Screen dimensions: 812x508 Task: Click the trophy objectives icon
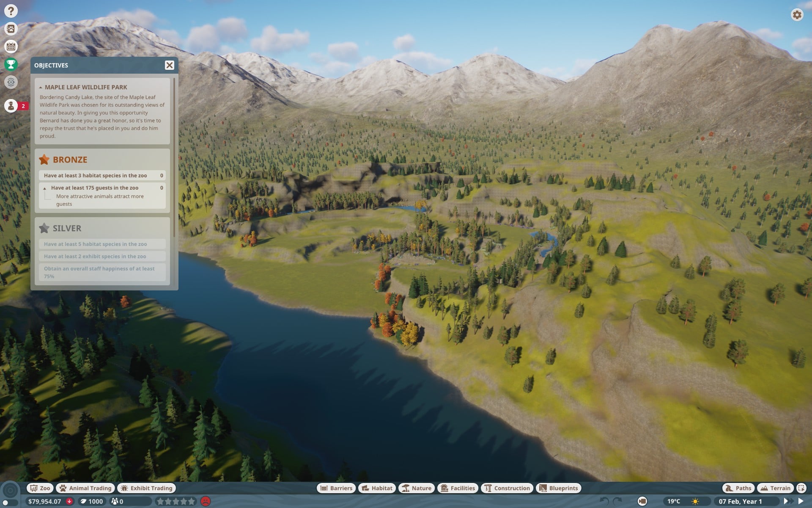click(11, 64)
